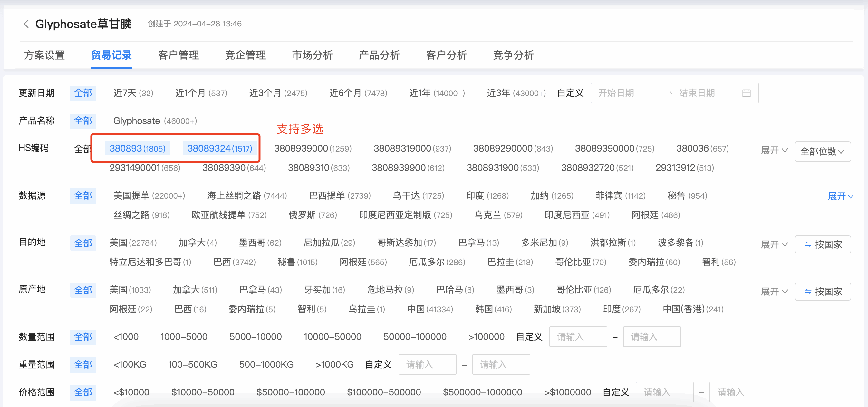Select weight range >1000KG option
Screen dimensions: 868x407
click(334, 364)
